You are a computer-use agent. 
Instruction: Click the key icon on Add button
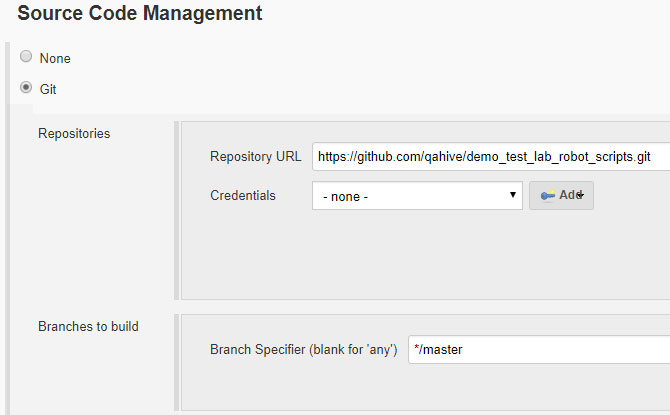tap(547, 195)
